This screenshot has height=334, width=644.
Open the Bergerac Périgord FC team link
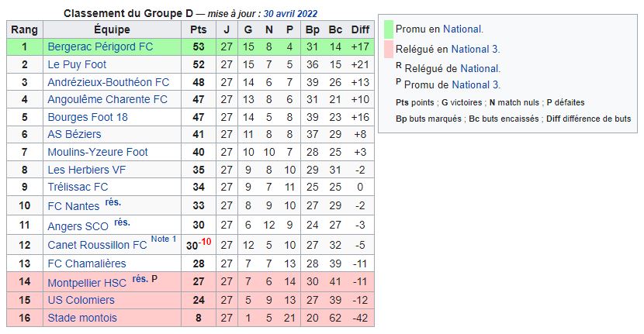click(100, 46)
